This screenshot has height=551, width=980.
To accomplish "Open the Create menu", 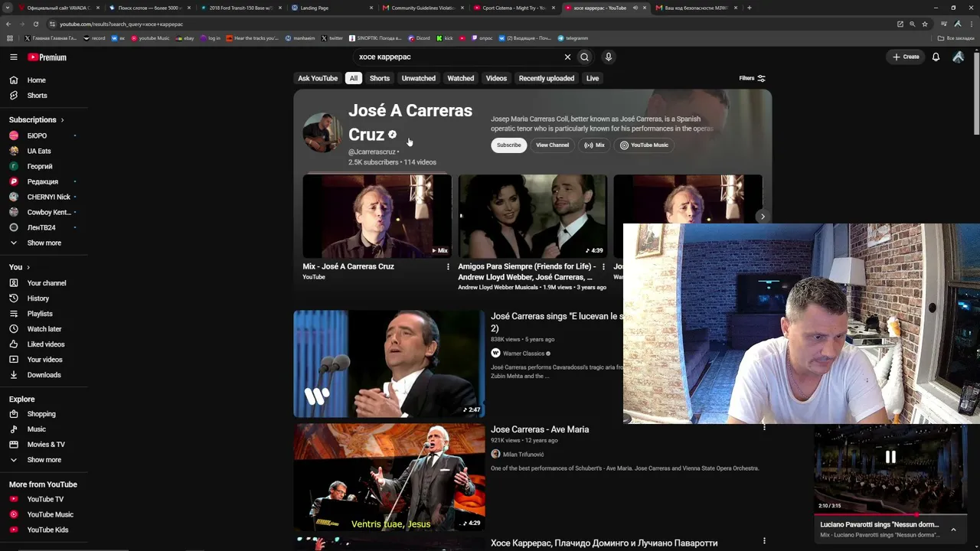I will 906,57.
